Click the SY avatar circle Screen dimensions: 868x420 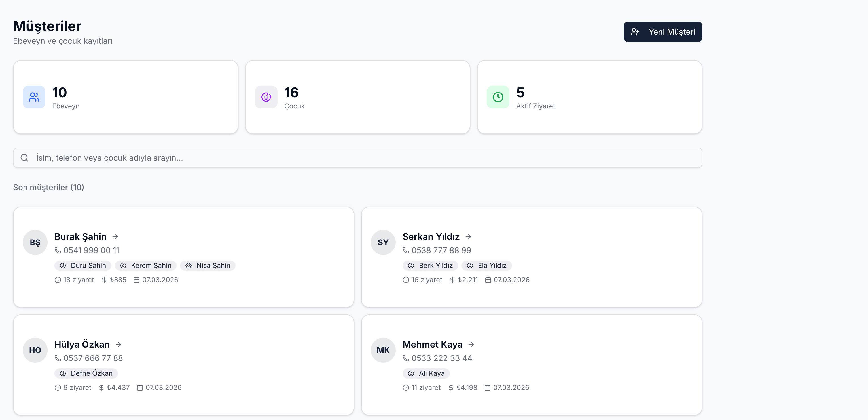pos(383,242)
